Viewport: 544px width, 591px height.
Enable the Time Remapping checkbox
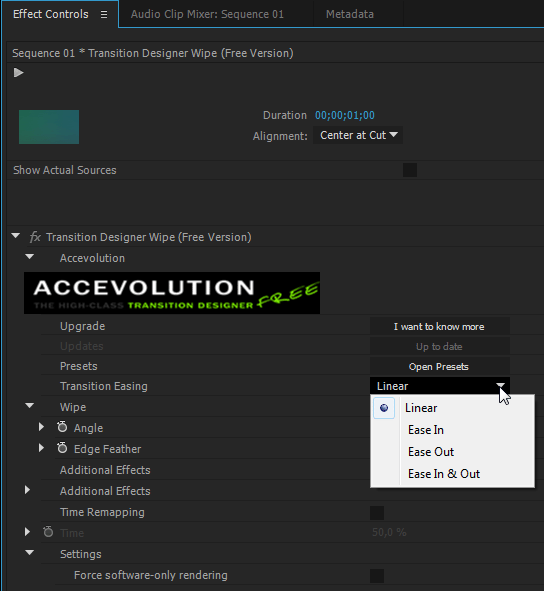pyautogui.click(x=377, y=513)
